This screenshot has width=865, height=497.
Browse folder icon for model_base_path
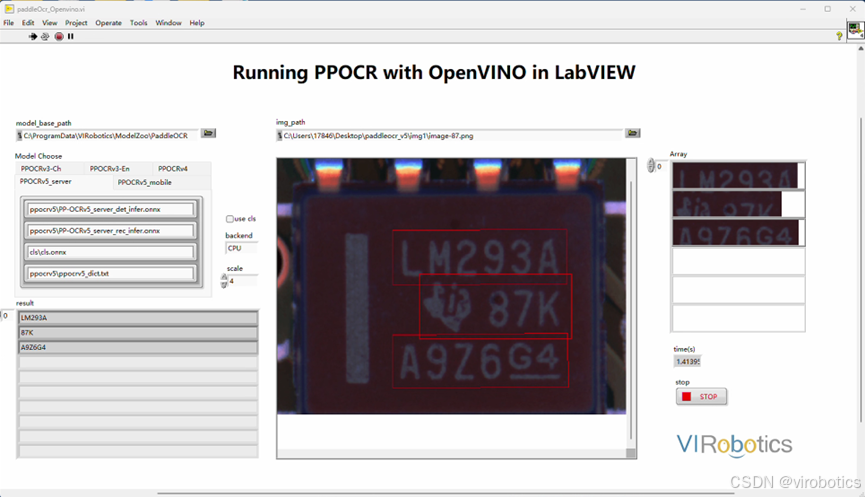[208, 133]
